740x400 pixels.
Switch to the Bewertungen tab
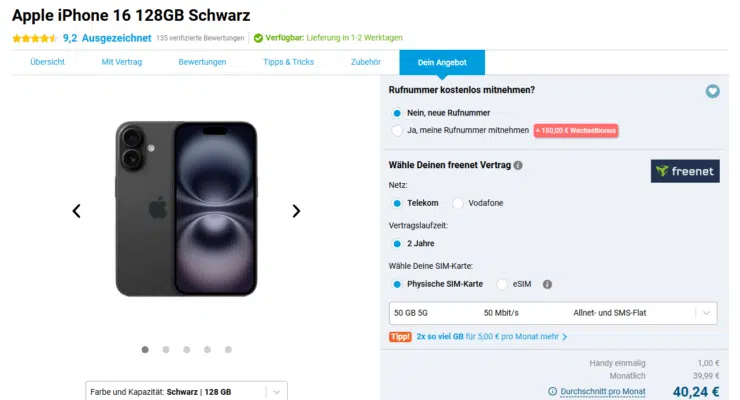202,62
